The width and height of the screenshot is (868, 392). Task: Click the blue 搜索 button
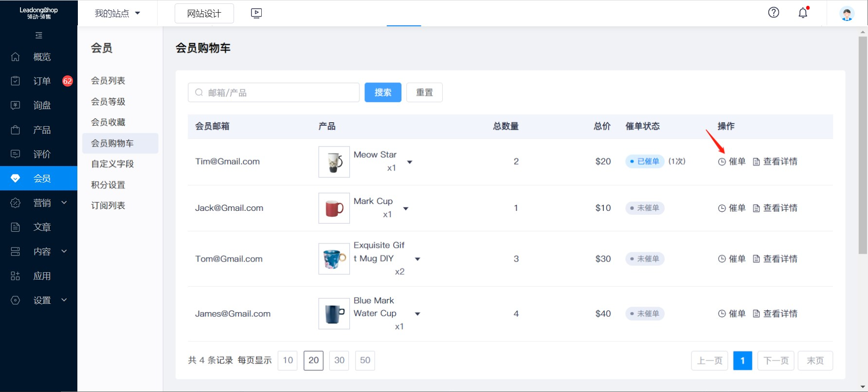click(383, 93)
